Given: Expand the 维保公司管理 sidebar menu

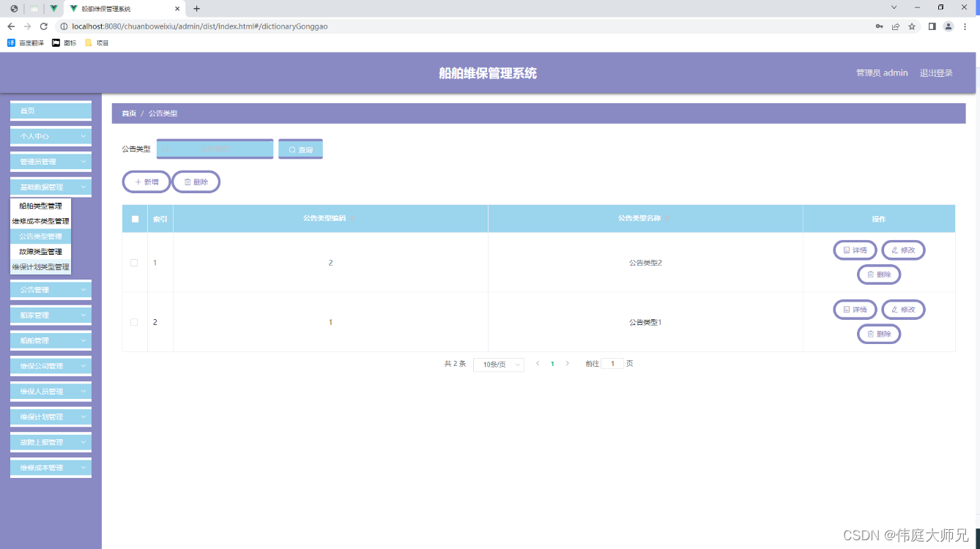Looking at the screenshot, I should tap(51, 366).
